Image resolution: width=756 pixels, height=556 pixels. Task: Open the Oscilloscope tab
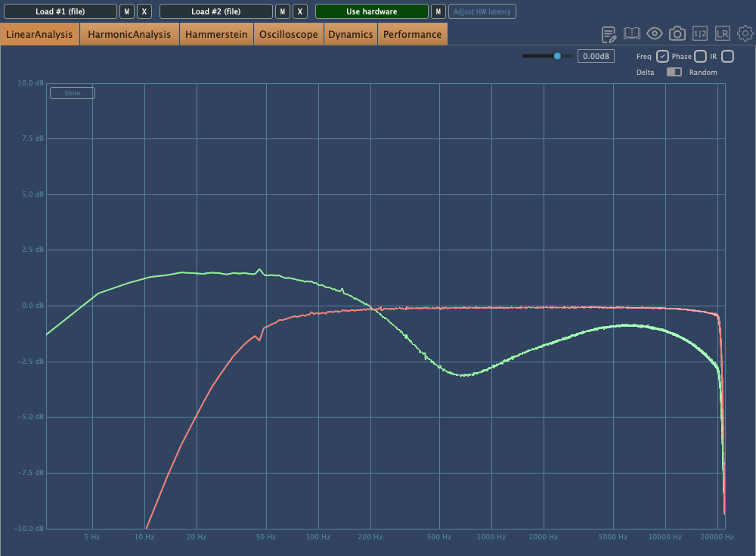(x=288, y=34)
